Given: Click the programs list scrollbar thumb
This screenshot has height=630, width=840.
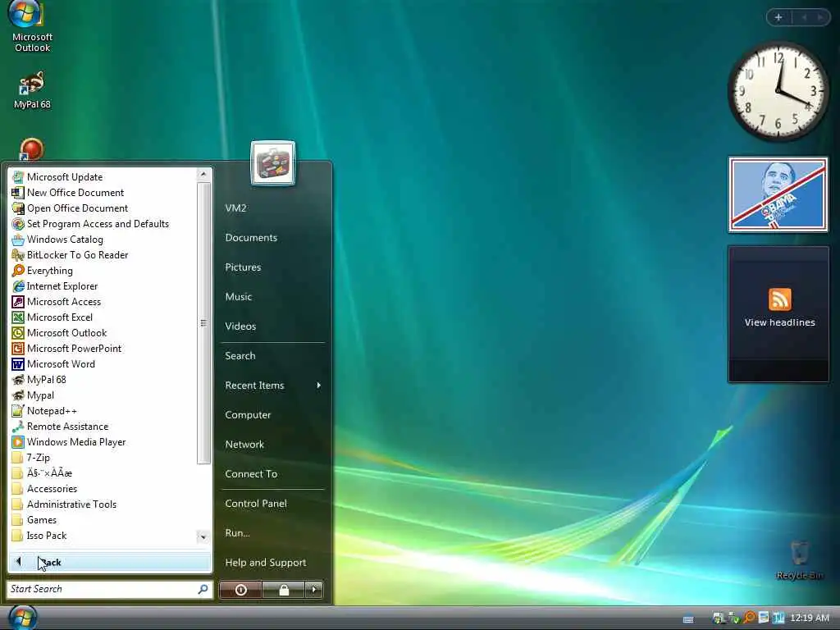Looking at the screenshot, I should 203,323.
